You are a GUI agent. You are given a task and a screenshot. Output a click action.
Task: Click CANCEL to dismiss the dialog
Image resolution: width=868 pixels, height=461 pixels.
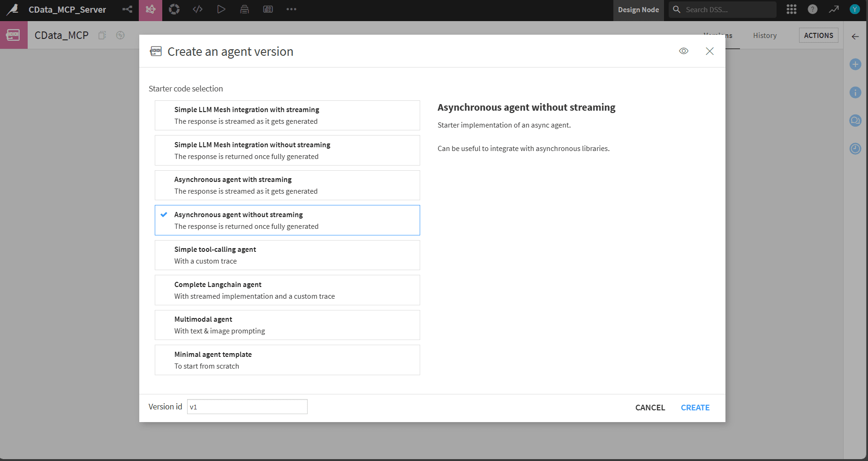(x=650, y=408)
